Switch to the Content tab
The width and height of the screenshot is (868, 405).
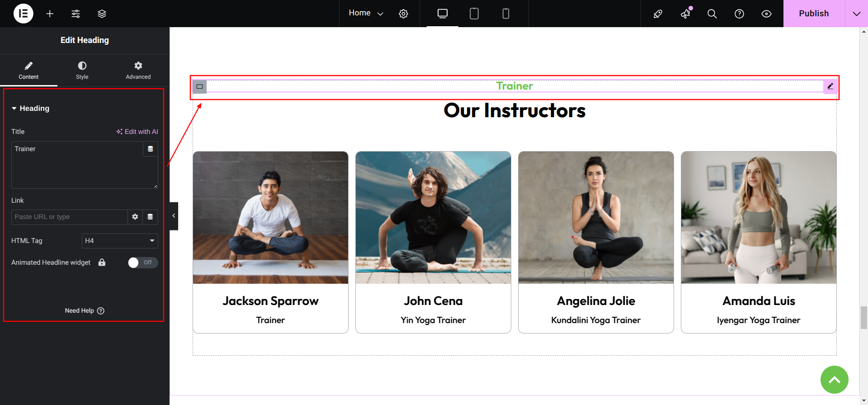click(x=28, y=71)
